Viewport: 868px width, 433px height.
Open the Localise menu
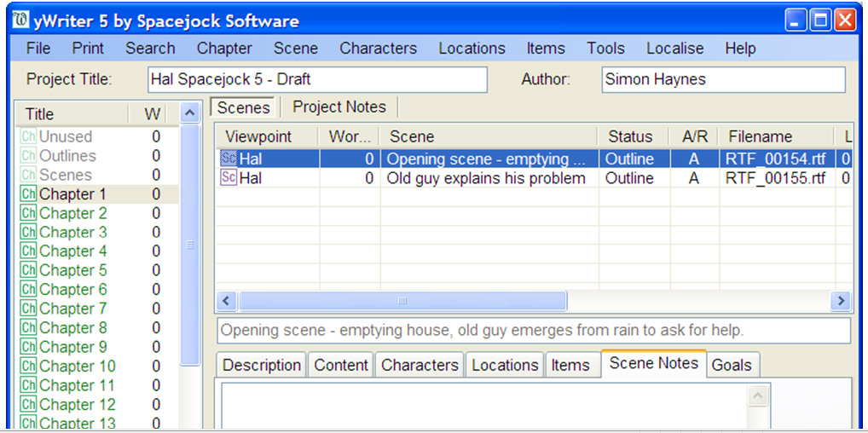674,49
